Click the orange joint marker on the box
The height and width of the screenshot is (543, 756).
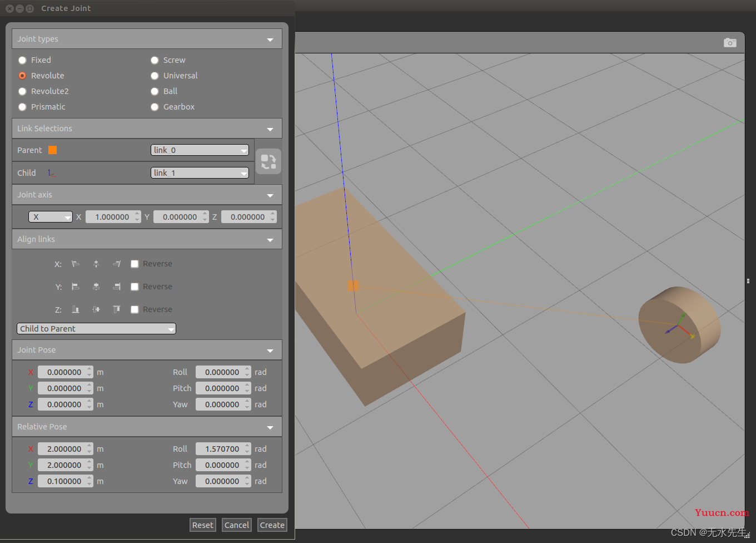[353, 285]
